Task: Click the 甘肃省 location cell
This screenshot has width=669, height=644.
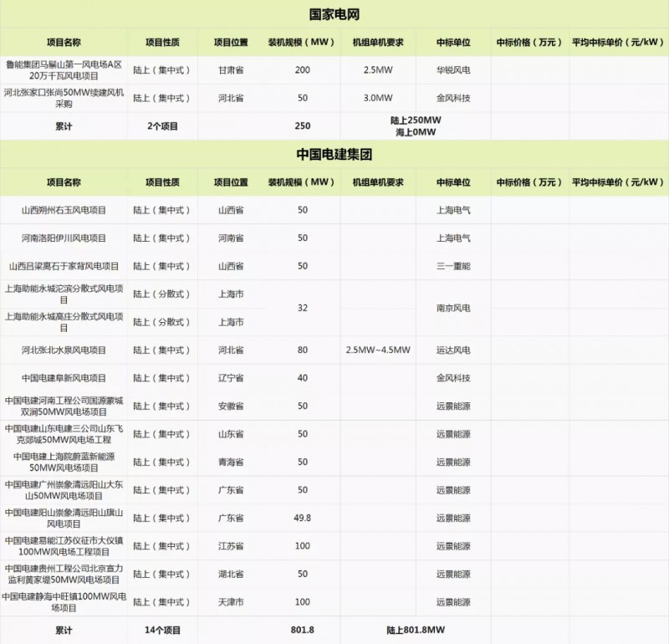Action: click(231, 70)
